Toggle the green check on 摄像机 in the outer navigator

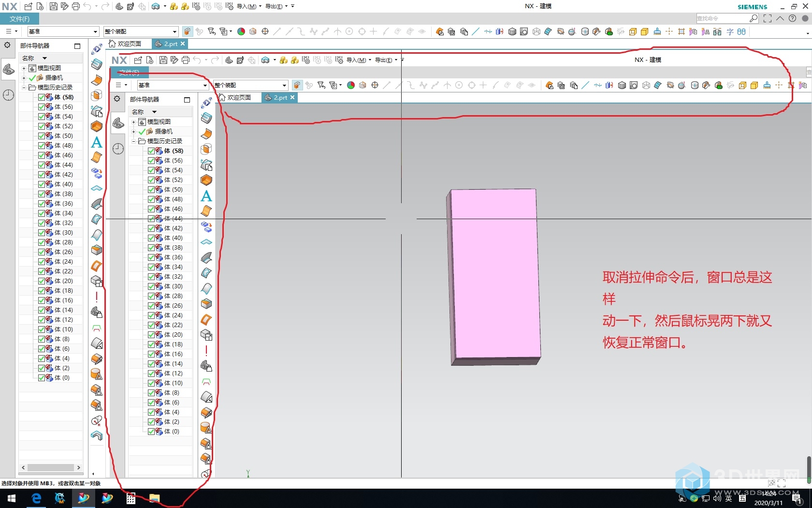(32, 78)
